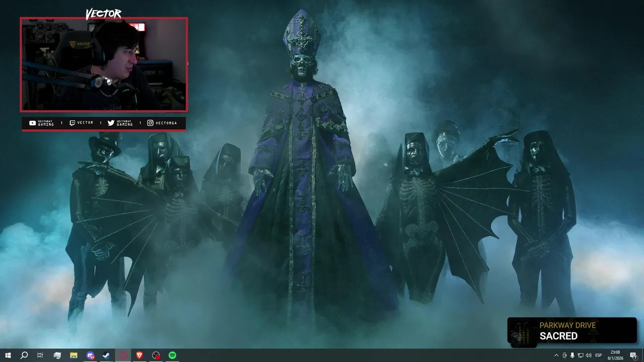
Task: Open OBS Studio recording icon on taskbar
Action: 156,355
